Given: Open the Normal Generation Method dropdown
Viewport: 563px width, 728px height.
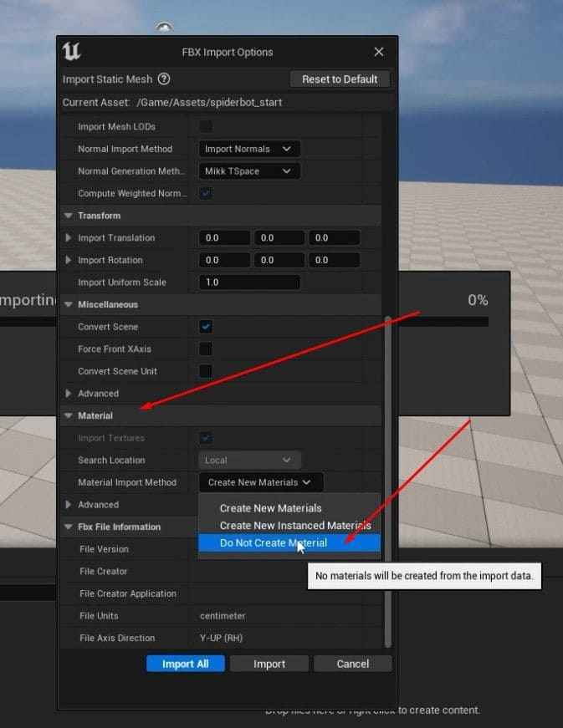Looking at the screenshot, I should point(249,171).
